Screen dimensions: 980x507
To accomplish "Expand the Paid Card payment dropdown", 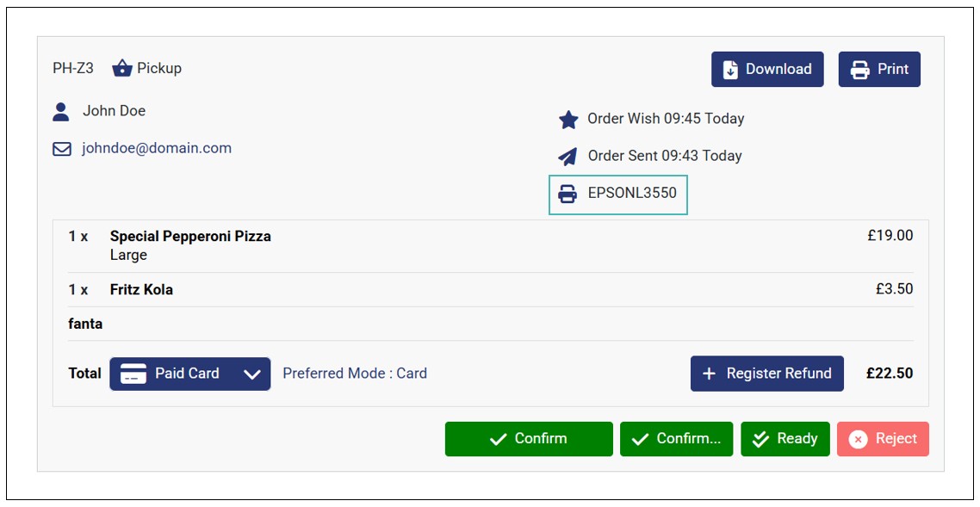I will 252,374.
